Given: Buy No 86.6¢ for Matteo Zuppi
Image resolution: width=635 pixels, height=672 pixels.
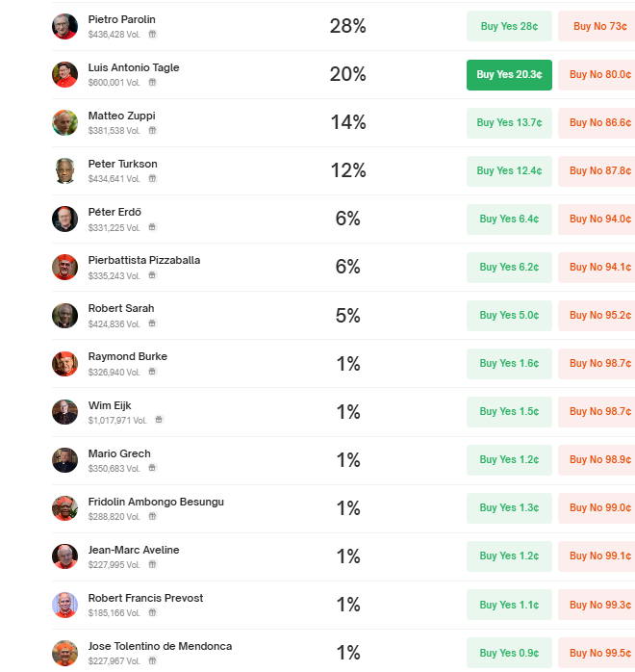Looking at the screenshot, I should point(597,122).
